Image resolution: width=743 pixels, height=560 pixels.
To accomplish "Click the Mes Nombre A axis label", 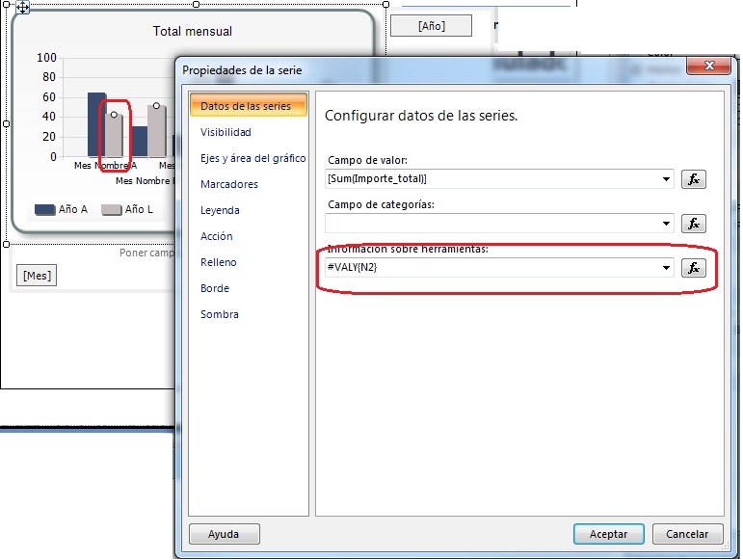I will tap(105, 166).
